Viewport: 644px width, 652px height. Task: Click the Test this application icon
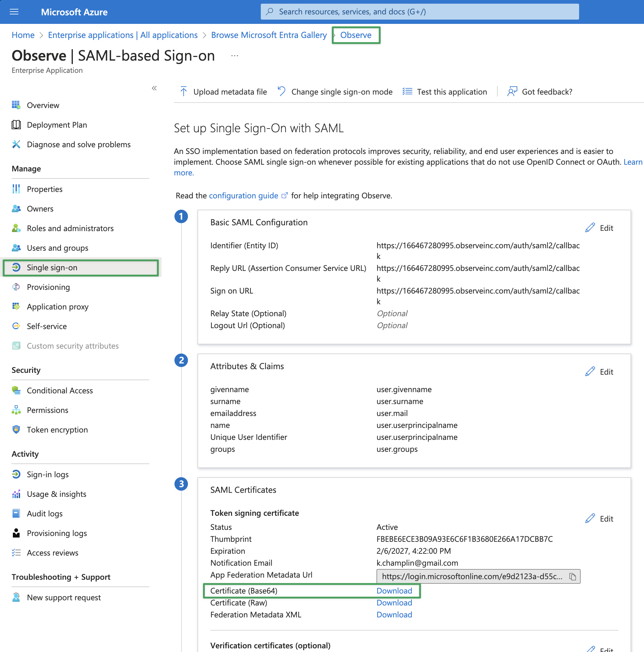click(x=407, y=92)
